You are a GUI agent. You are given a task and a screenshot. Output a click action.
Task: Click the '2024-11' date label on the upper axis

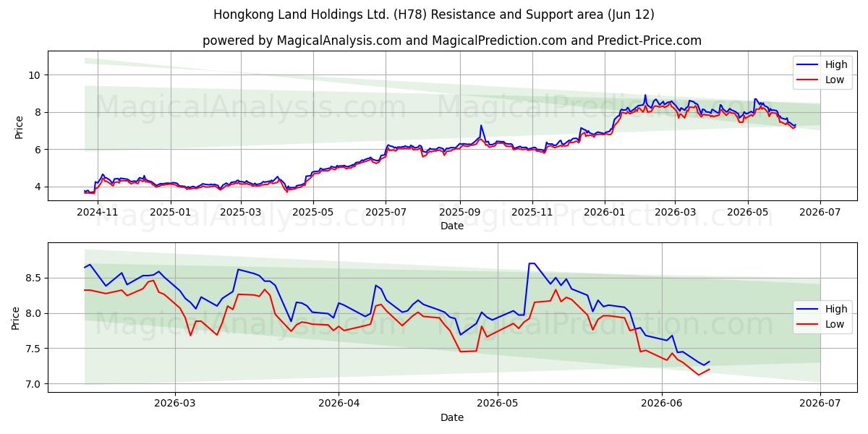point(98,212)
